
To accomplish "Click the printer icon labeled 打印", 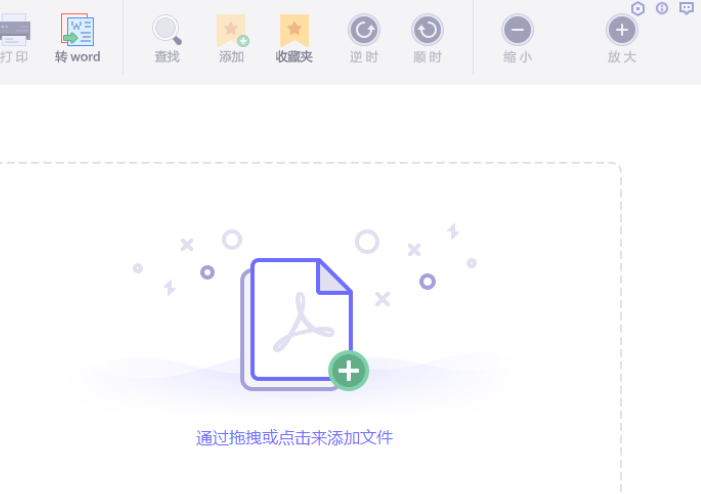I will (14, 30).
